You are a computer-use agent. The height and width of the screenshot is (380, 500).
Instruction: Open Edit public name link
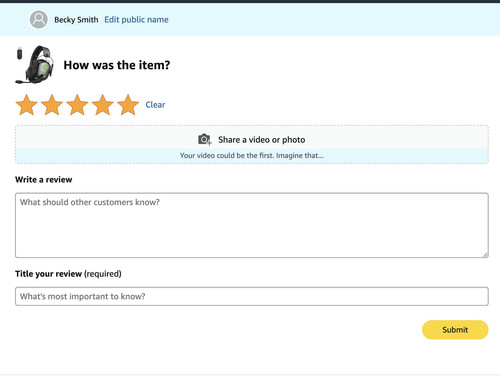coord(136,20)
